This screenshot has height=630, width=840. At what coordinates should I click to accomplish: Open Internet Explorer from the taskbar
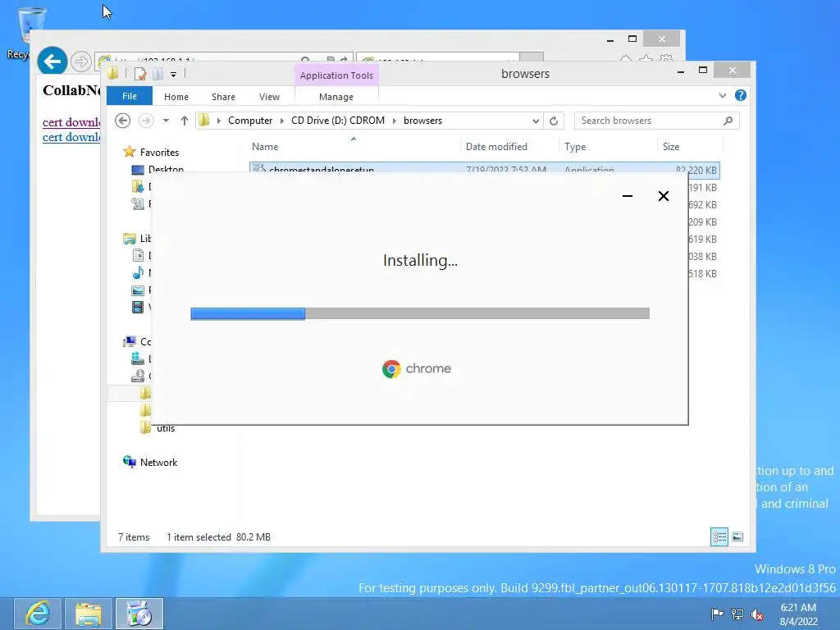pos(38,614)
